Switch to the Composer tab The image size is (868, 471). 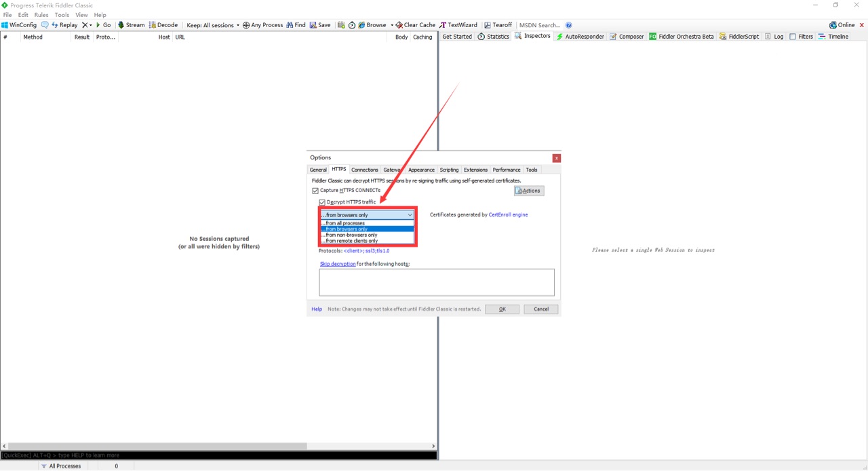pos(627,37)
